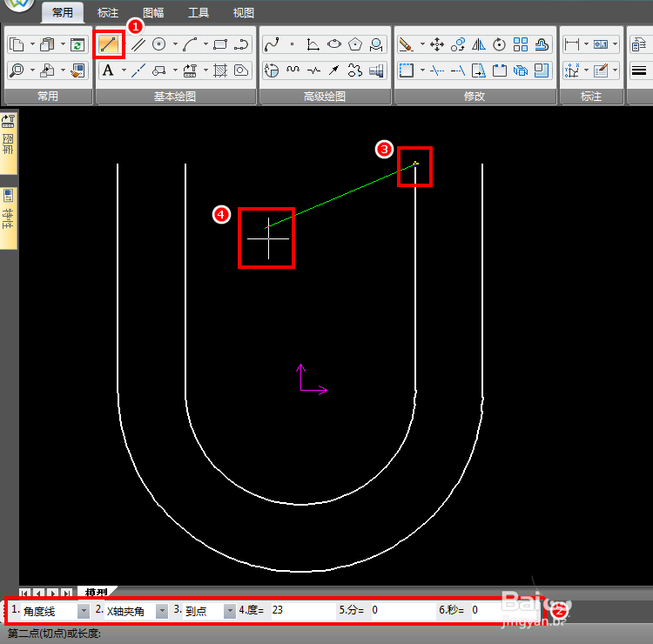Go to the next layout sheet arrow
The width and height of the screenshot is (653, 644).
(53, 593)
